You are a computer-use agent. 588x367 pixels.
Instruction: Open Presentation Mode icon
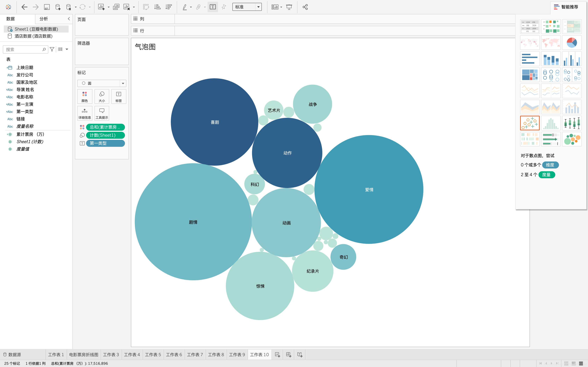pyautogui.click(x=289, y=7)
